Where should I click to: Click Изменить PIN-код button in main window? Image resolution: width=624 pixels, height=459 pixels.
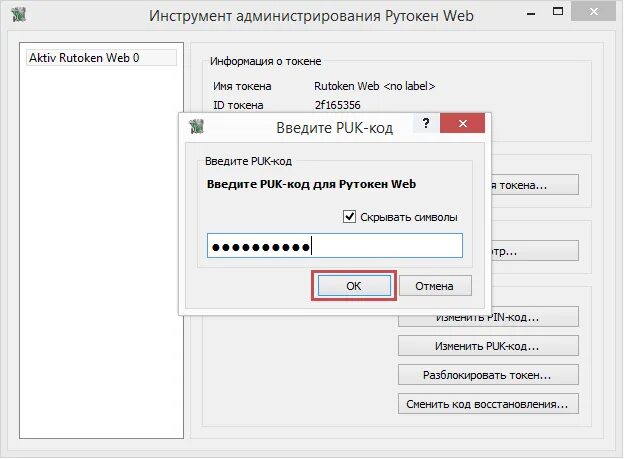coord(488,320)
